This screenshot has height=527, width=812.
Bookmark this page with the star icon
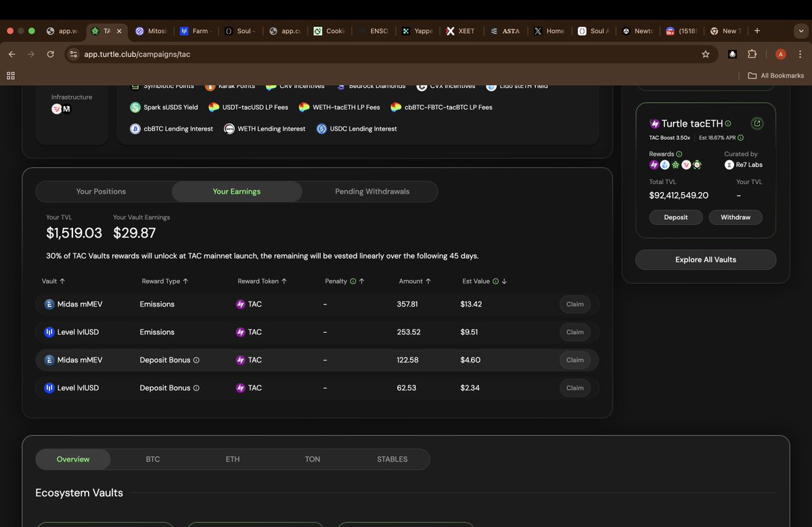click(706, 54)
